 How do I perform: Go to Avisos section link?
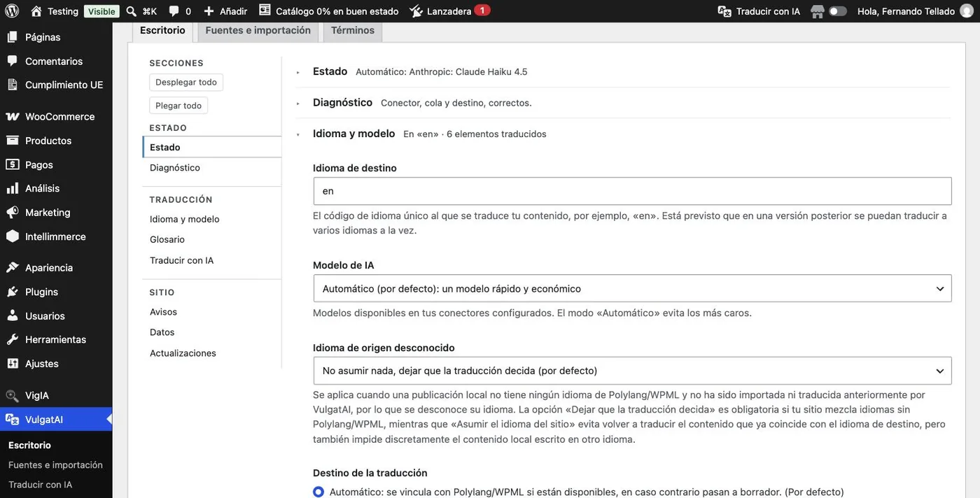coord(163,312)
